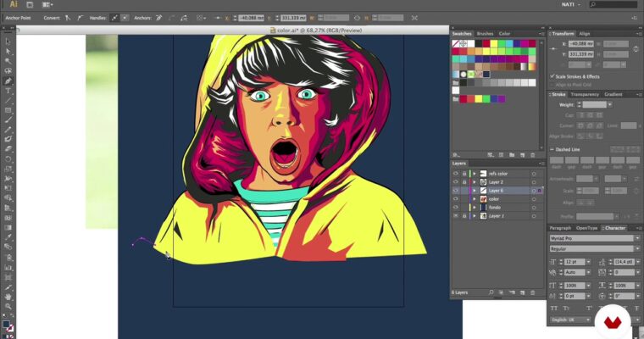Click the Delete Selection icon in Layers panel

(x=532, y=292)
